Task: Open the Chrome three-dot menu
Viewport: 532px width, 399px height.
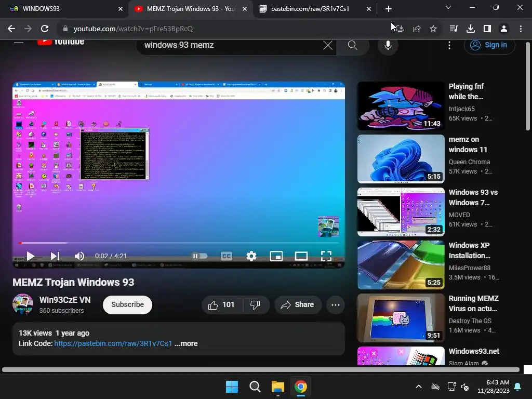Action: coord(521,29)
